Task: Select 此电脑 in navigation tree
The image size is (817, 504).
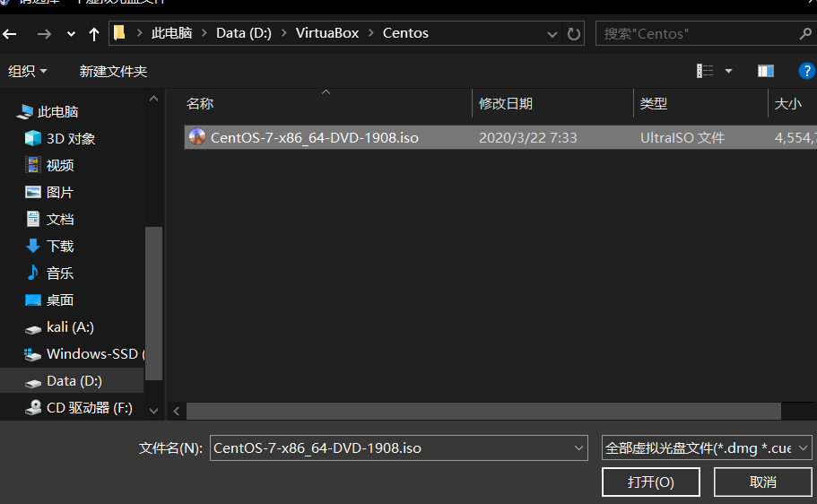Action: (48, 111)
